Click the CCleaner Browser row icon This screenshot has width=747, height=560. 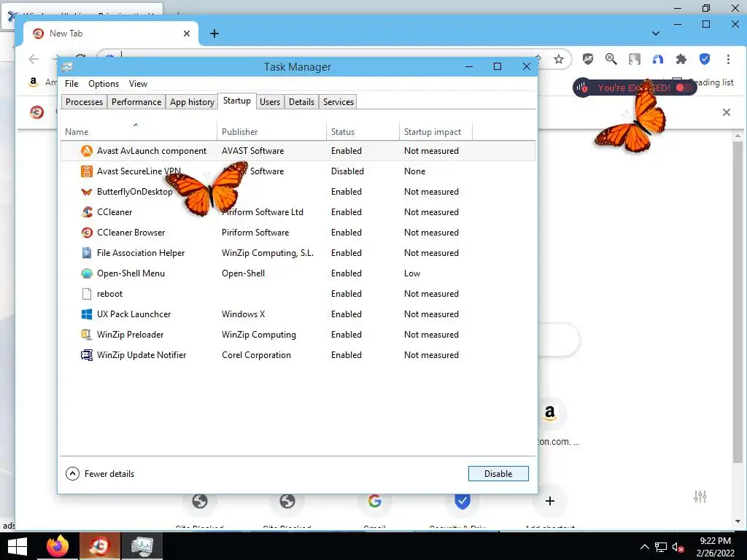point(87,233)
